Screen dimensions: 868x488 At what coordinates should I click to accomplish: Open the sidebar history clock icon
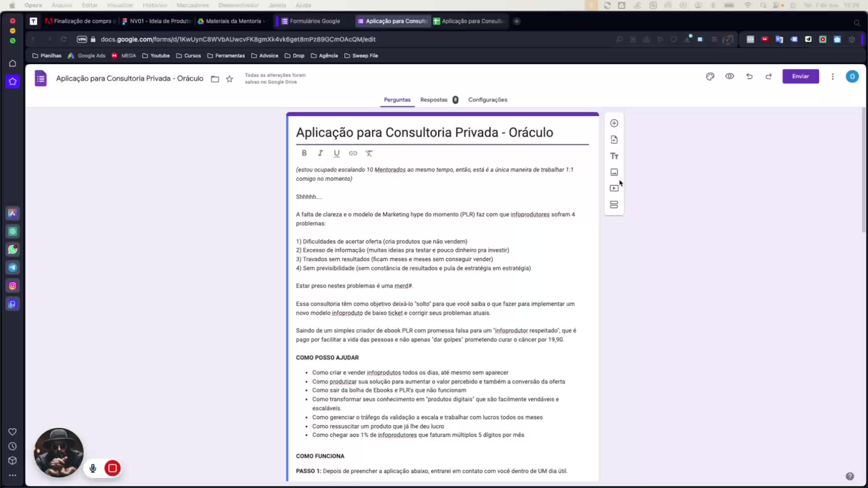pos(13,446)
